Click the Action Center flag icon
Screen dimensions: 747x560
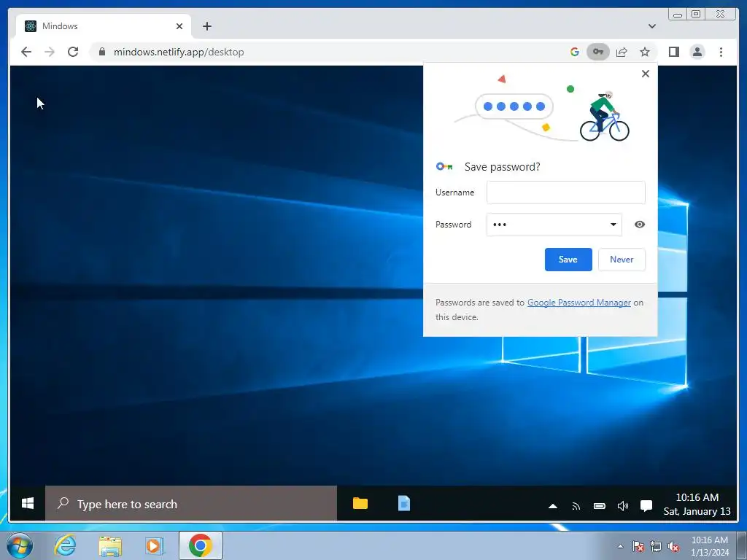[x=638, y=546]
